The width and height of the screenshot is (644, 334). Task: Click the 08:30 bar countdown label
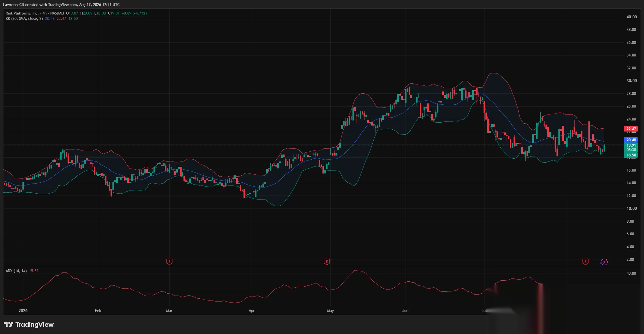[x=631, y=150]
